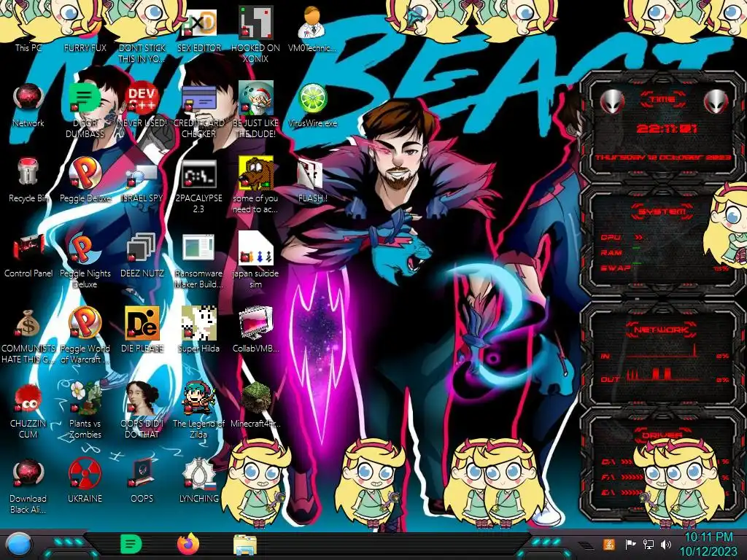747x560 pixels.
Task: Select the BE JUST LIKE THE DUDE! santa icon
Action: pos(255,111)
